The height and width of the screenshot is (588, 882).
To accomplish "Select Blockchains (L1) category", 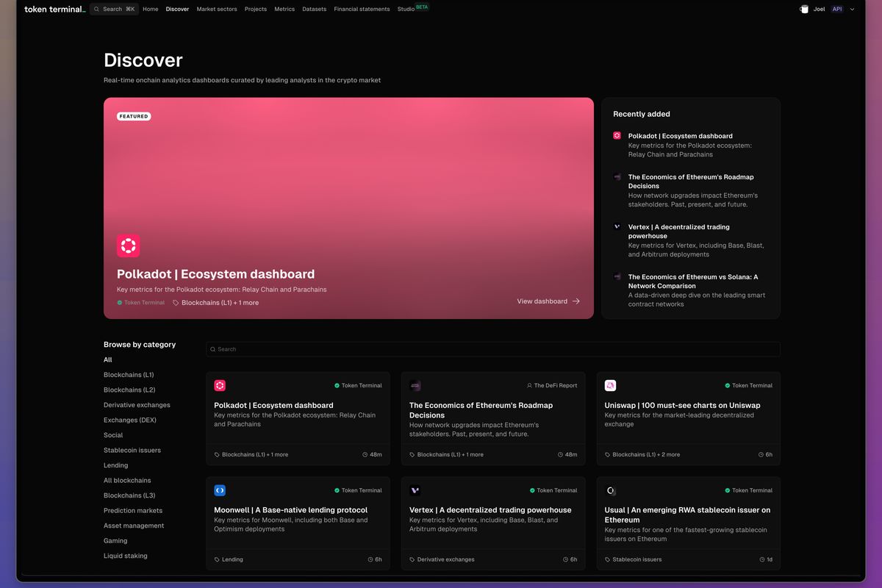I will tap(129, 375).
